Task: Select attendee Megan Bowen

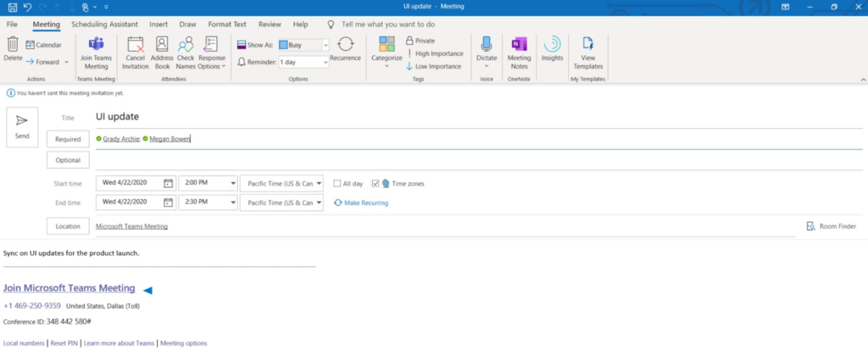Action: [x=170, y=139]
